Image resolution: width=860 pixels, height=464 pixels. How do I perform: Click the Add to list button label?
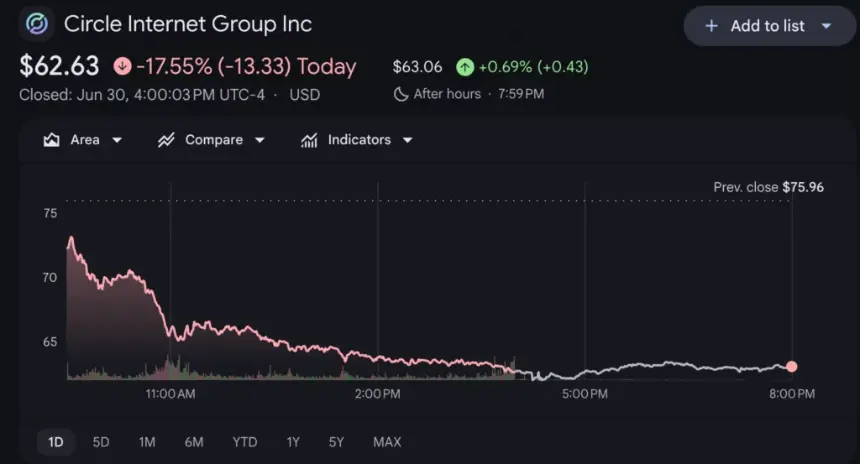(x=767, y=26)
